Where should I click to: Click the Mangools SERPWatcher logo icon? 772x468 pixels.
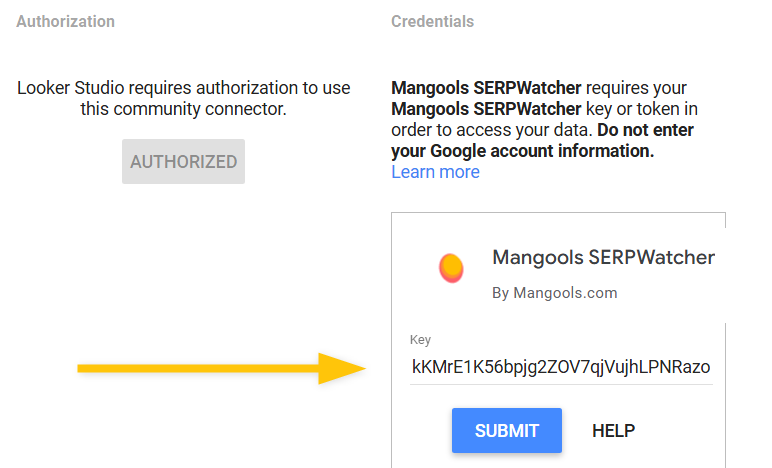coord(451,267)
